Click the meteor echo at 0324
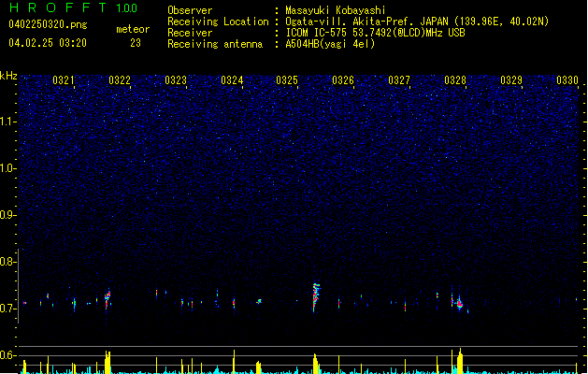 point(234,303)
